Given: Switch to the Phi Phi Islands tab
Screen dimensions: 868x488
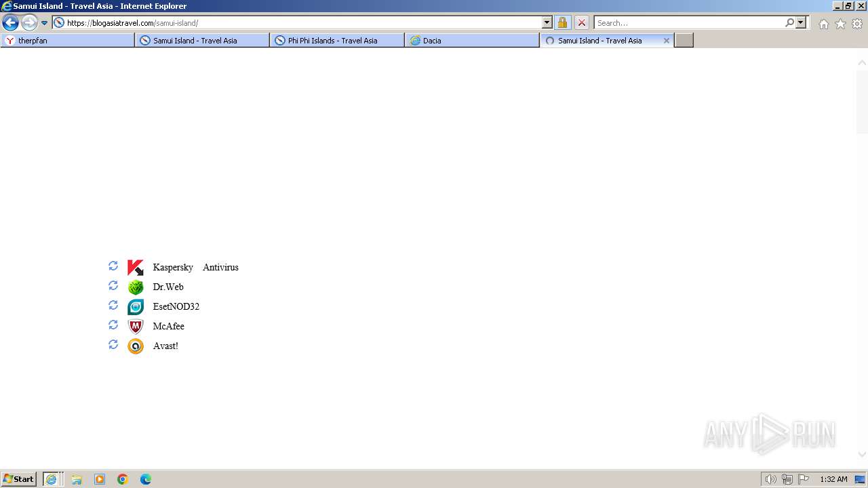Looking at the screenshot, I should point(337,41).
